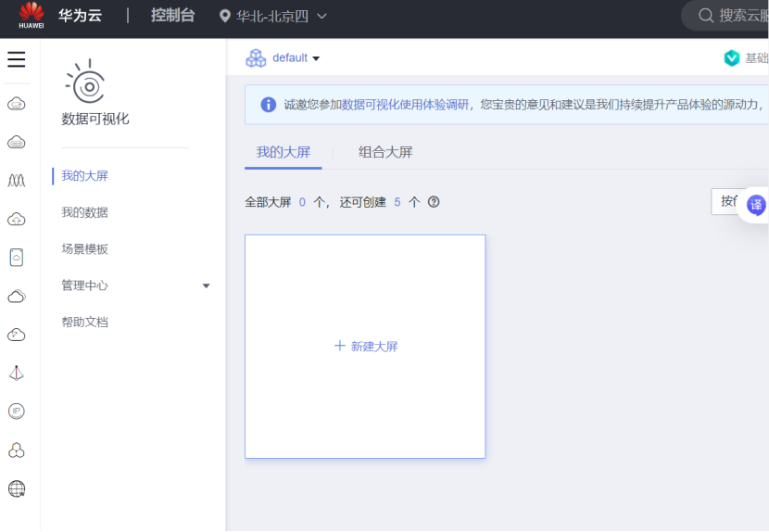Click the workspace cubes icon

[x=256, y=58]
